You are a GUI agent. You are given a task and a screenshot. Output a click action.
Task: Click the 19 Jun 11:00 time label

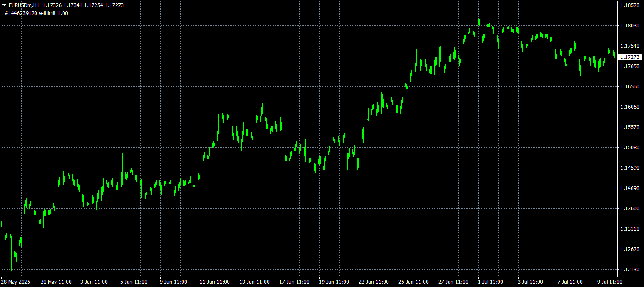tap(334, 282)
